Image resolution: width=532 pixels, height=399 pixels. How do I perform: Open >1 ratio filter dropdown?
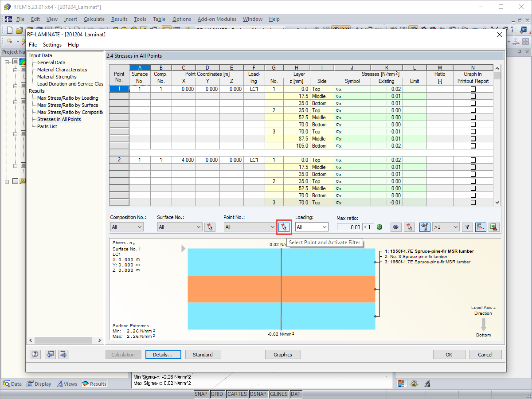(x=446, y=227)
